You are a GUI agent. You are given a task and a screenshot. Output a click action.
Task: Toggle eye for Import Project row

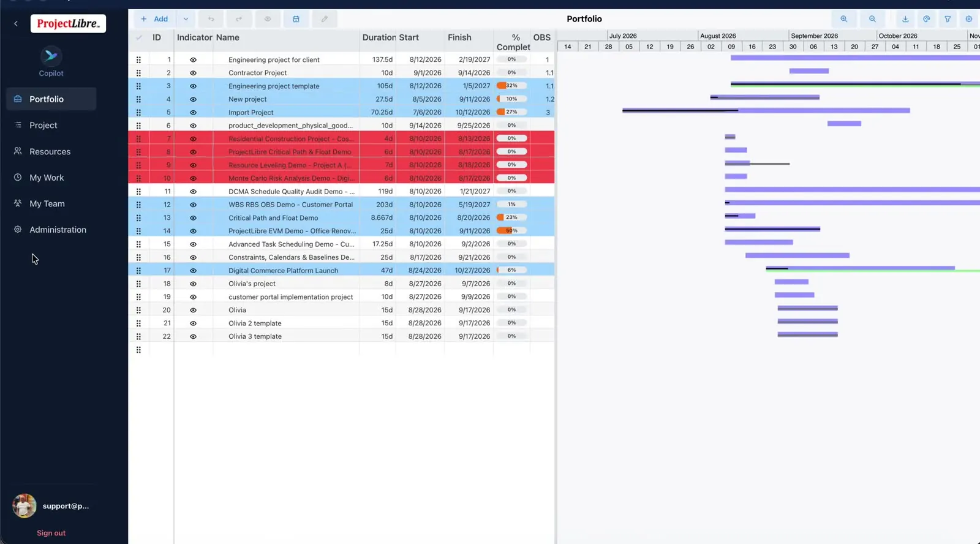193,113
